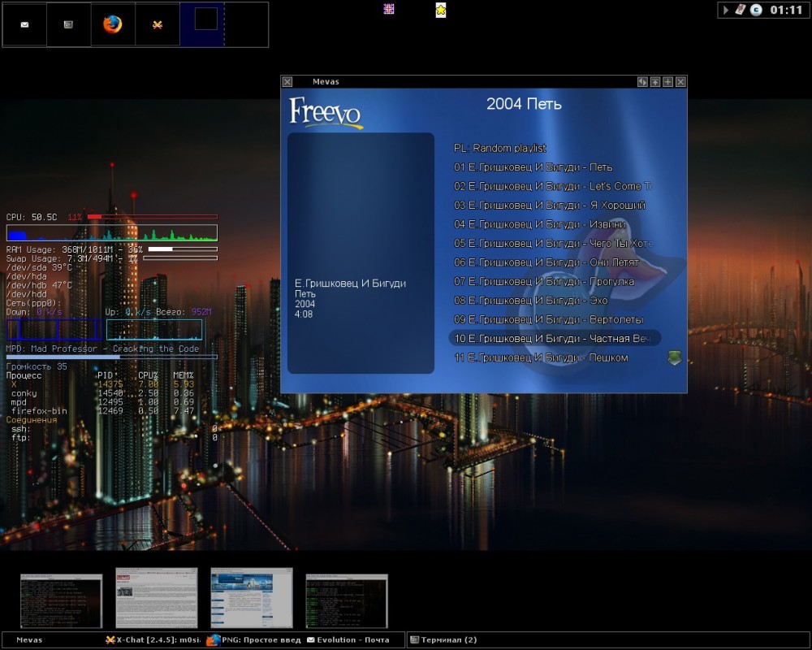Select highlighted track 10 'Частная Веч'

(x=555, y=339)
